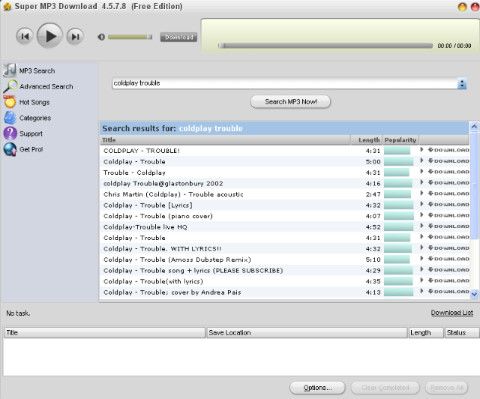The image size is (480, 399).
Task: Click the Get Pro globe icon
Action: tap(10, 149)
